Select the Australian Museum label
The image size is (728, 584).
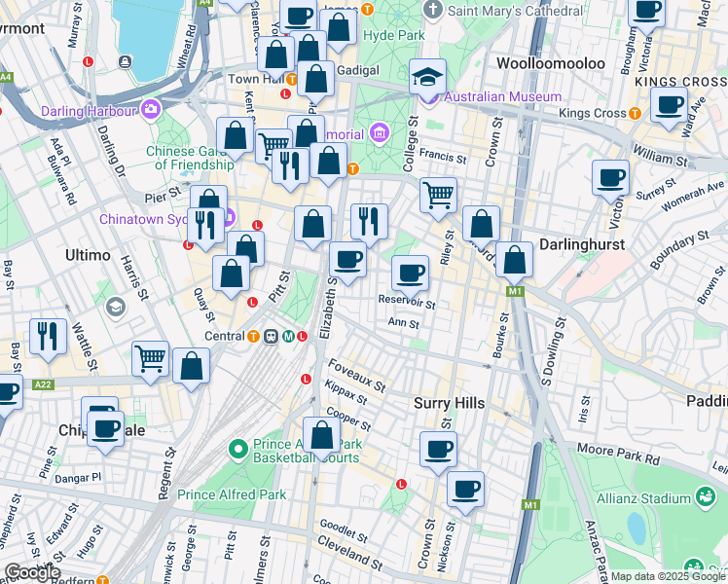click(503, 96)
